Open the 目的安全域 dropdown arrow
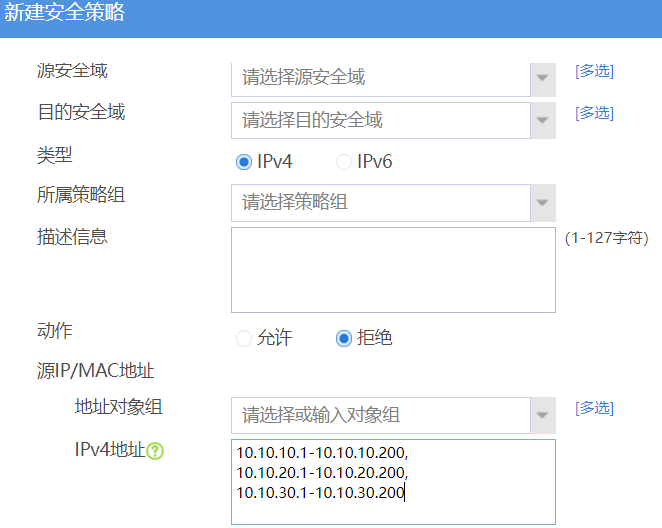 coord(543,121)
